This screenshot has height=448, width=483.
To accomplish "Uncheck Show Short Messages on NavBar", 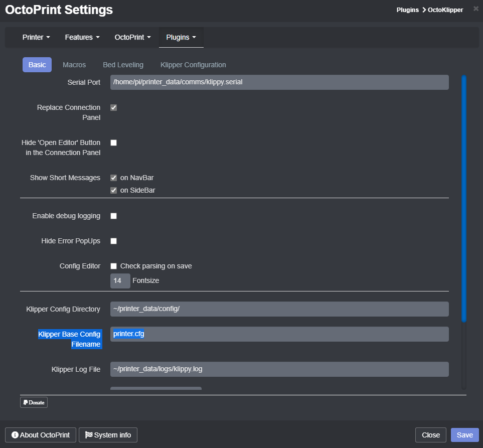I will (114, 178).
